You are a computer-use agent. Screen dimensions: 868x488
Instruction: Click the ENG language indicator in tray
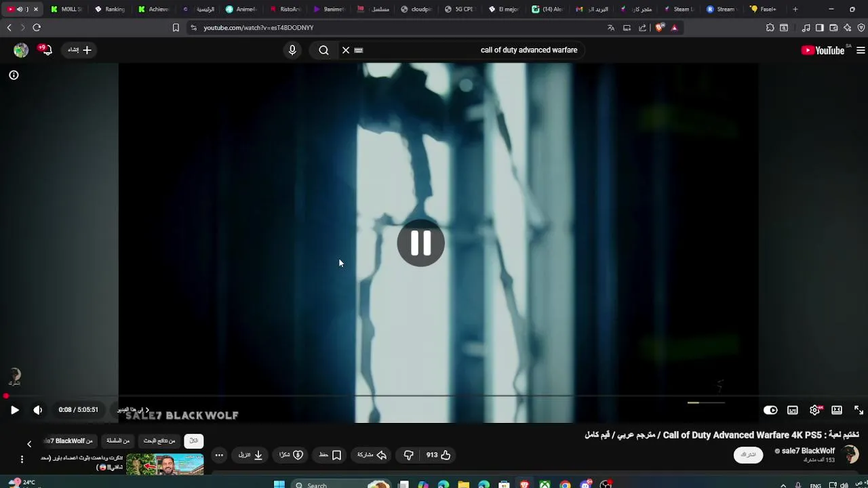click(x=816, y=485)
